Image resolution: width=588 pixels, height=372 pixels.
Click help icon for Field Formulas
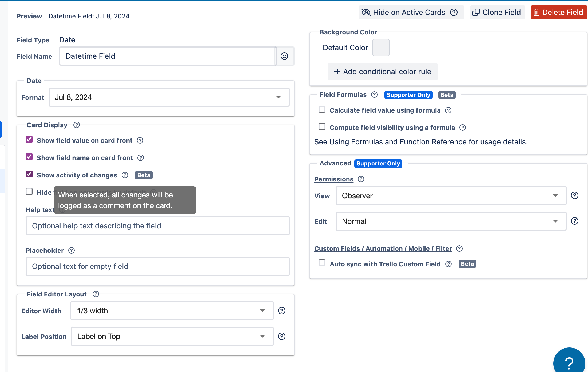coord(374,95)
